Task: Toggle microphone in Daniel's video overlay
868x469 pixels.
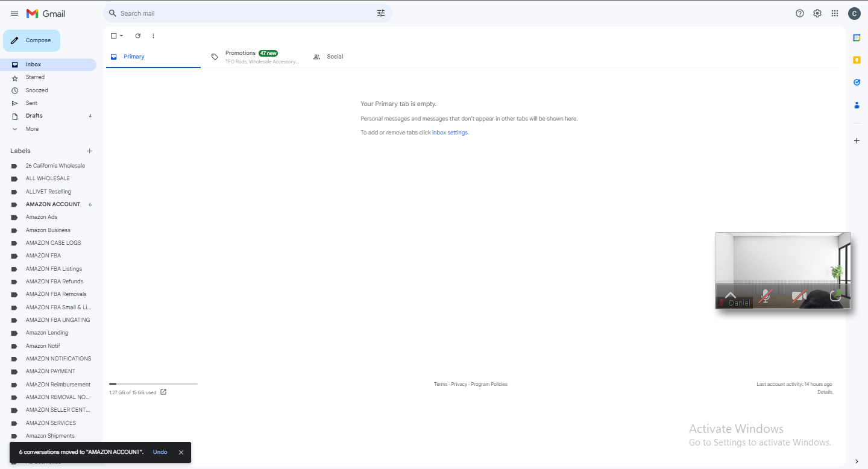Action: click(765, 296)
